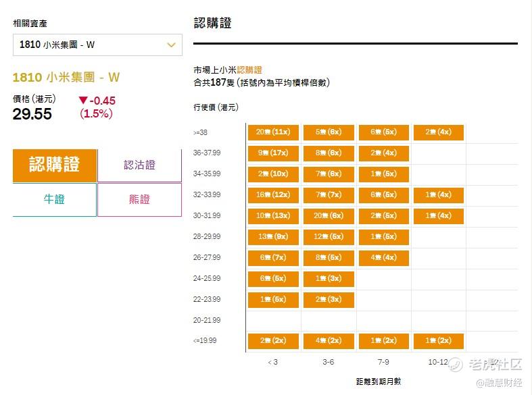Open the 7隻 (6x) cell in the 34-35.99 row
The image size is (532, 395).
coord(329,174)
